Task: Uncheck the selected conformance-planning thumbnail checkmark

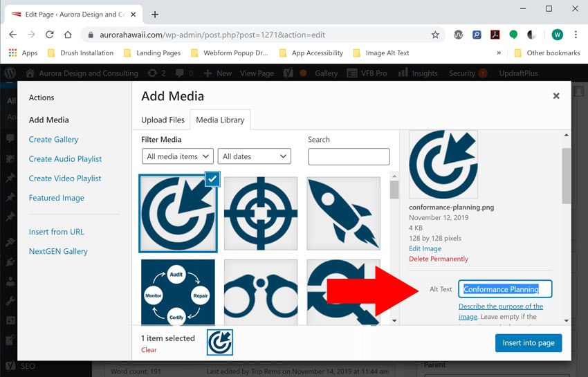Action: 212,179
